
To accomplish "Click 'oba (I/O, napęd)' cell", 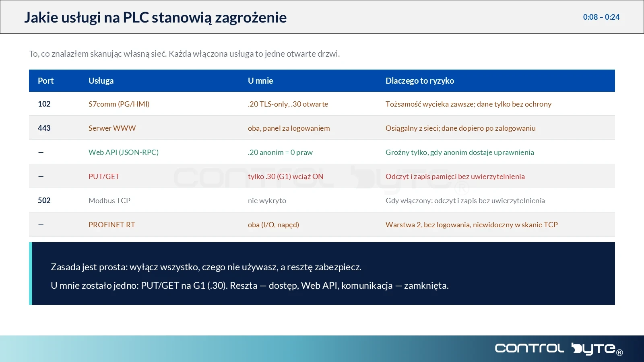I will [273, 224].
